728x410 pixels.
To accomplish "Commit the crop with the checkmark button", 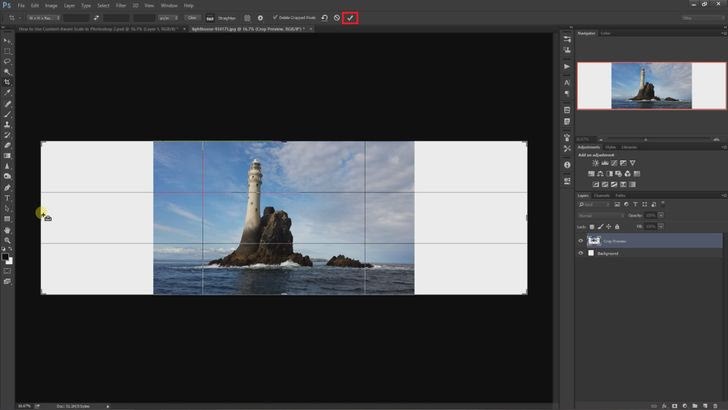I will click(350, 17).
